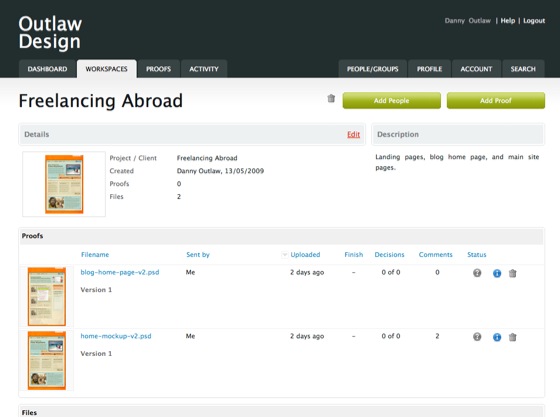
Task: Open the blog-home-page-v2.psd thumbnail
Action: pos(47,296)
